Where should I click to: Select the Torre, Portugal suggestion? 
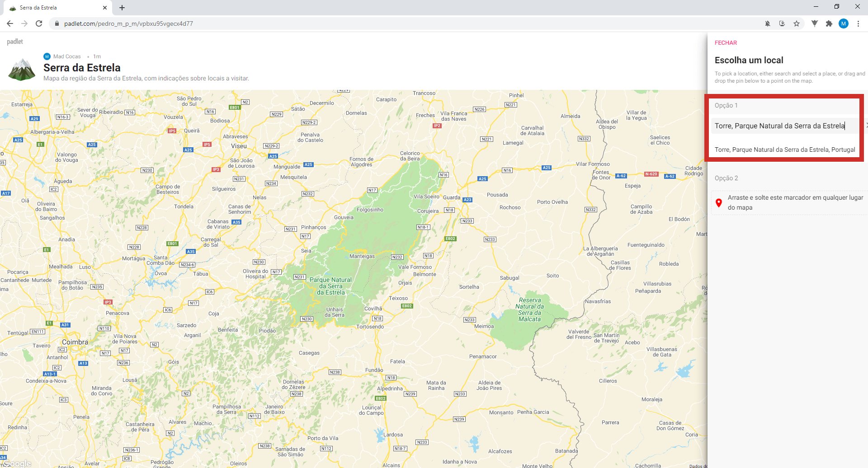tap(785, 150)
